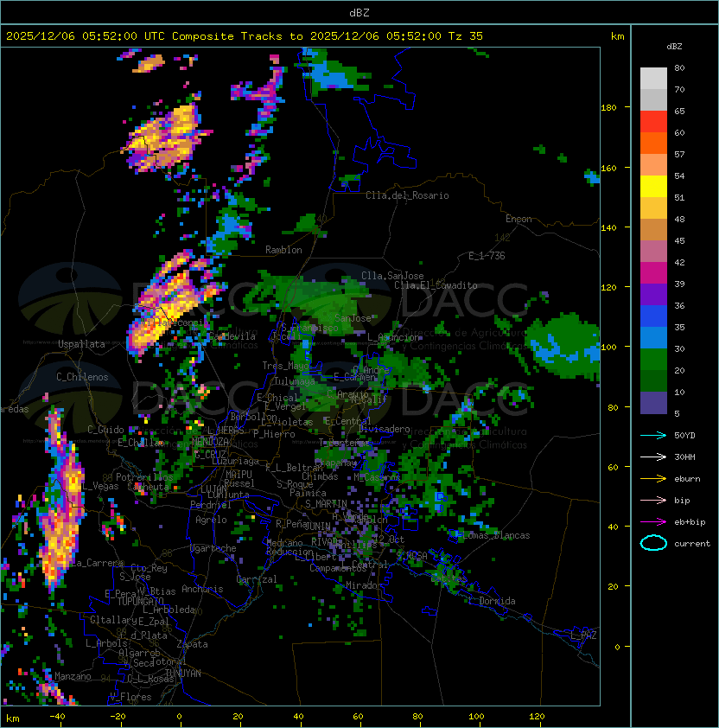Click the 'E_1-736' map label
Screen dimensions: 719x728
487,256
